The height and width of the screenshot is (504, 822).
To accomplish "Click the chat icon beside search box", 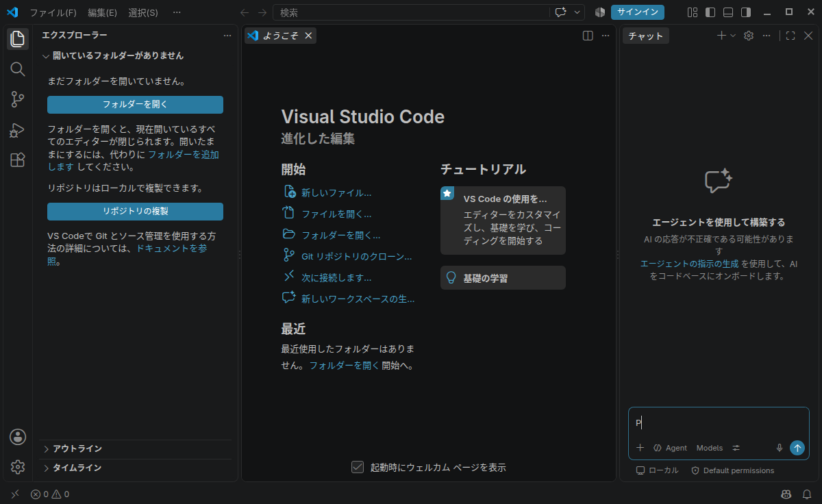I will pyautogui.click(x=562, y=12).
